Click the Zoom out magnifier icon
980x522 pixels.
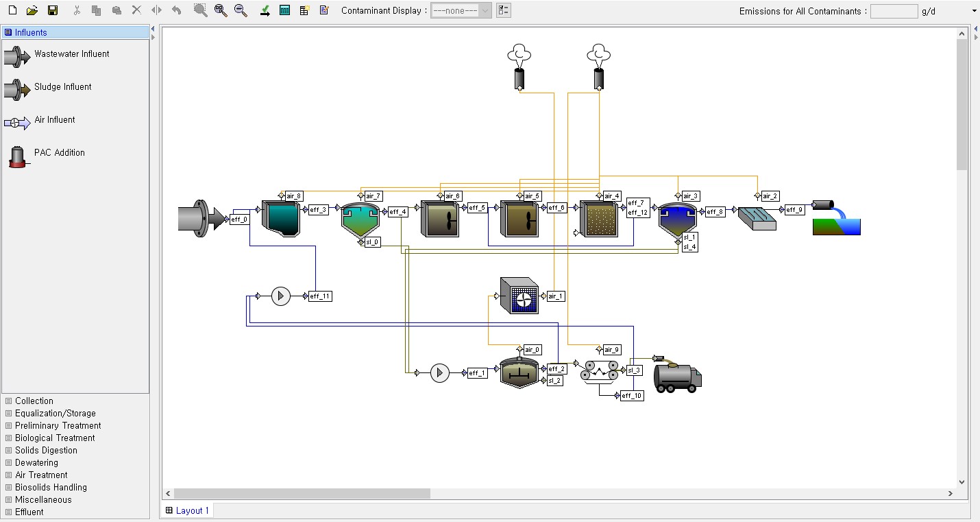(x=241, y=10)
